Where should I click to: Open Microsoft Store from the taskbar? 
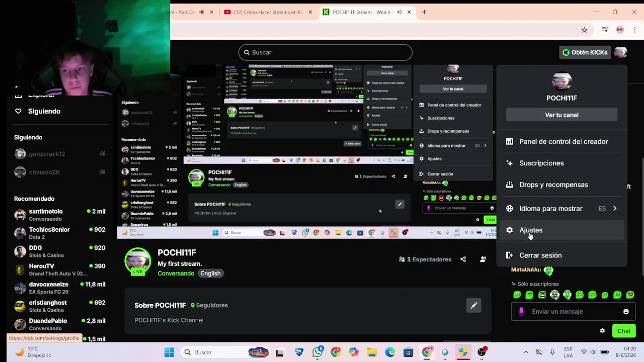click(x=408, y=352)
